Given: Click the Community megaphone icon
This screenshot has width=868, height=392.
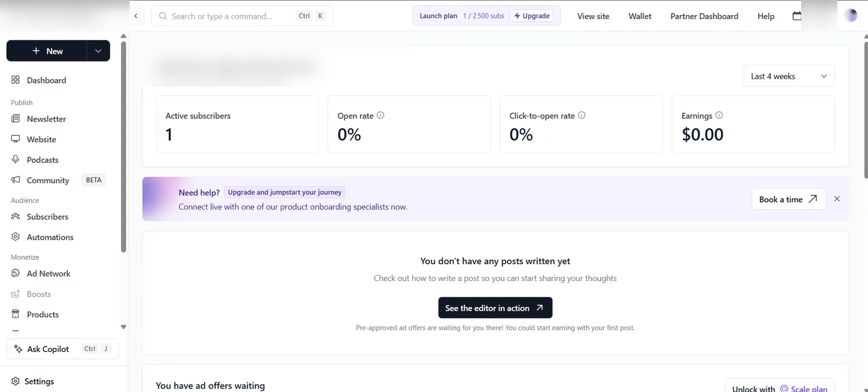Looking at the screenshot, I should [16, 180].
